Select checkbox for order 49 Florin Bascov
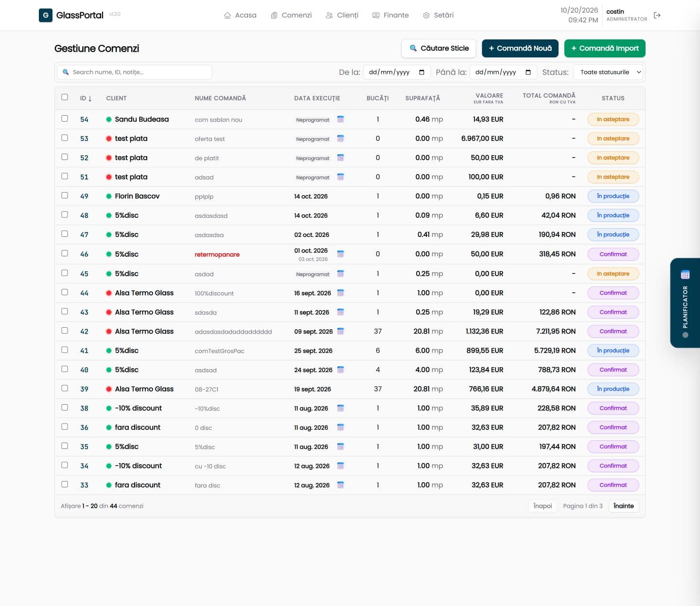Image resolution: width=700 pixels, height=606 pixels. click(65, 195)
